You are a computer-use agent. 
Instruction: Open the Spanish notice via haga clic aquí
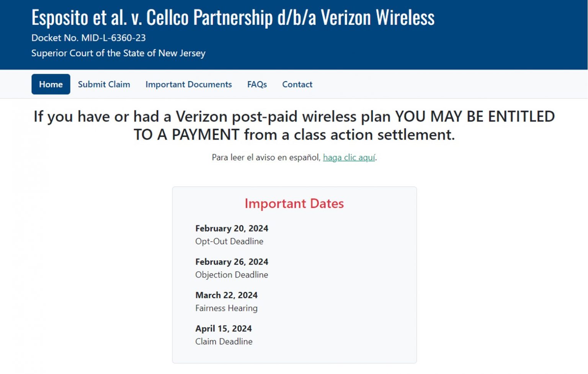coord(349,157)
